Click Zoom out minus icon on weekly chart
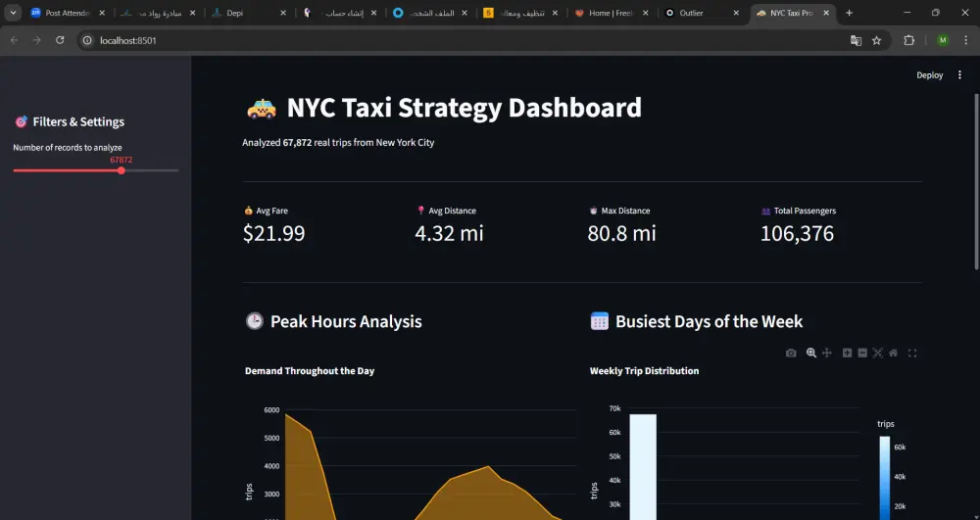980x520 pixels. pyautogui.click(x=862, y=353)
